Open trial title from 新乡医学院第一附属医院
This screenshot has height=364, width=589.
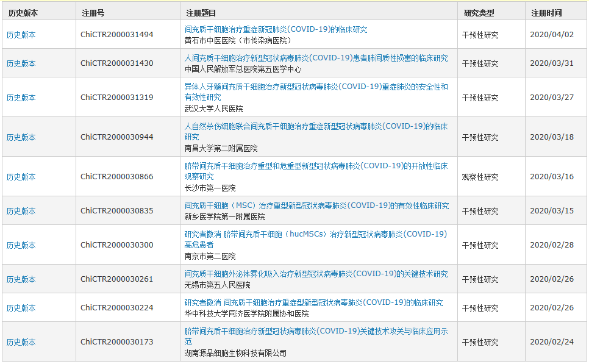316,205
